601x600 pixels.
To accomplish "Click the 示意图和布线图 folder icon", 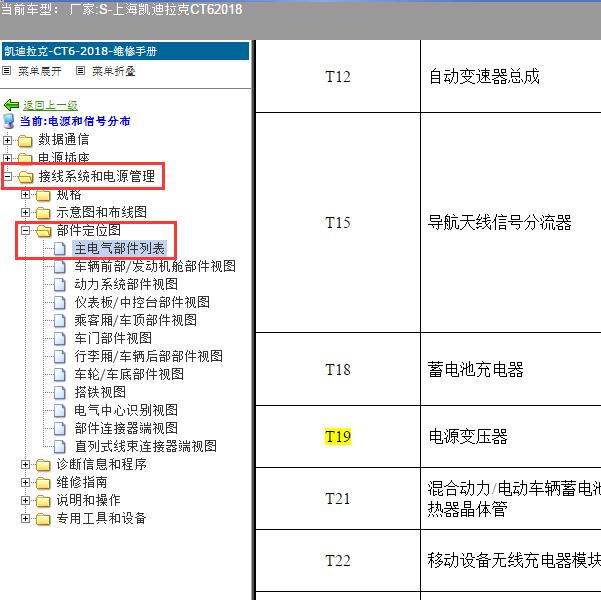I will coord(43,213).
